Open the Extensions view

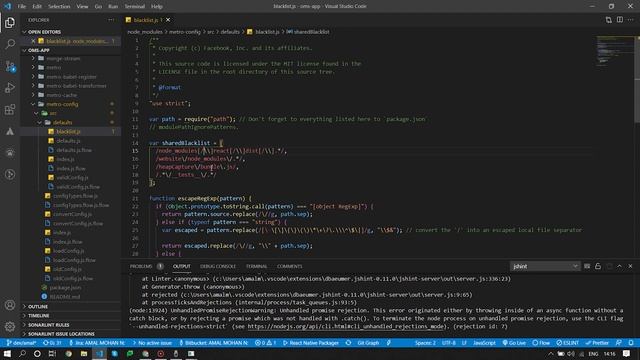pos(10,109)
